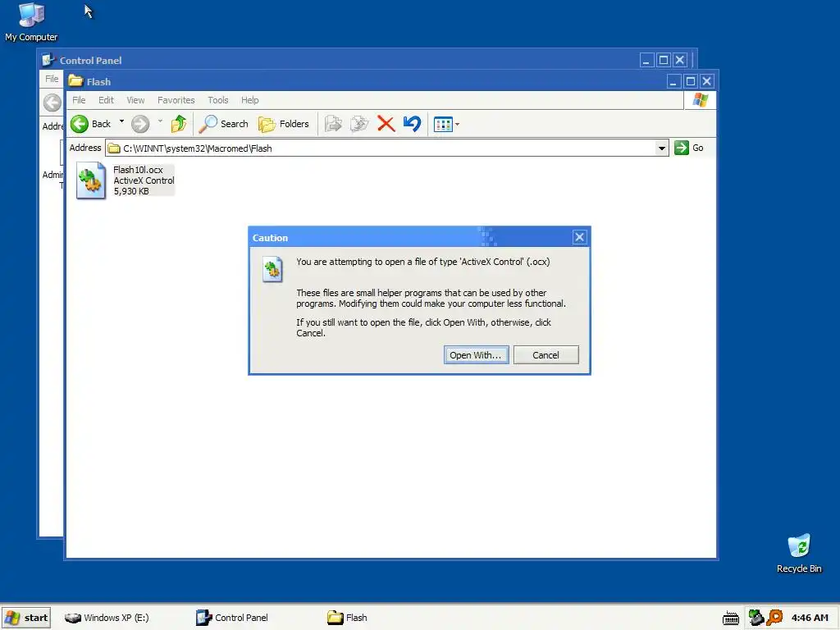Open the Start menu
The width and height of the screenshot is (840, 630).
coord(26,618)
